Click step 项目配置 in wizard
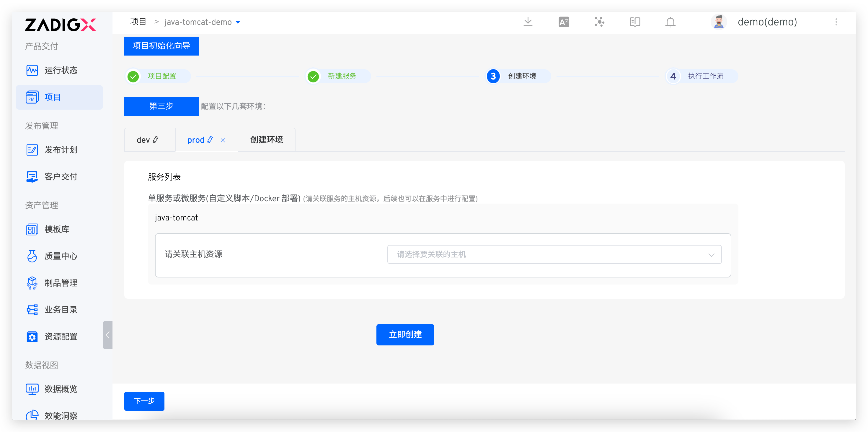Image resolution: width=868 pixels, height=432 pixels. click(158, 76)
